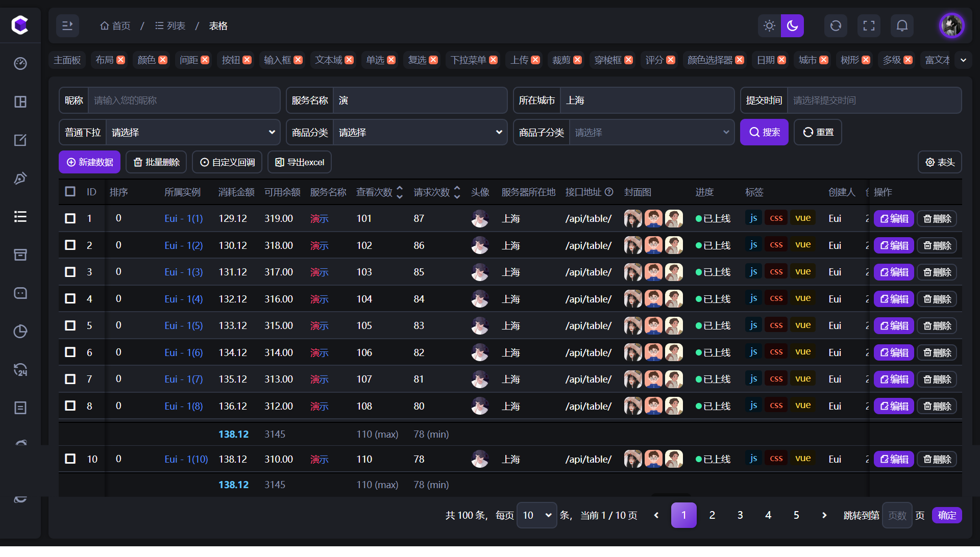The image size is (980, 557).
Task: Click the help icon beside 接口地址
Action: (x=609, y=192)
